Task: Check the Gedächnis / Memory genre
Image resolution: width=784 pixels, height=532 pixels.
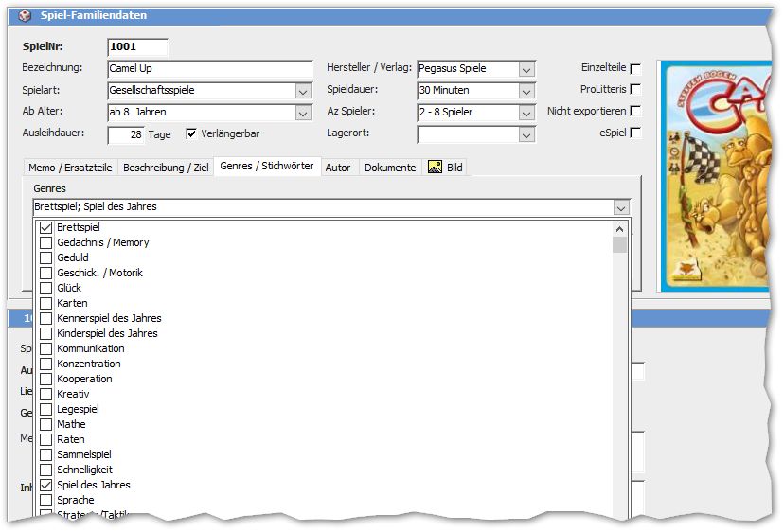Action: [x=46, y=242]
